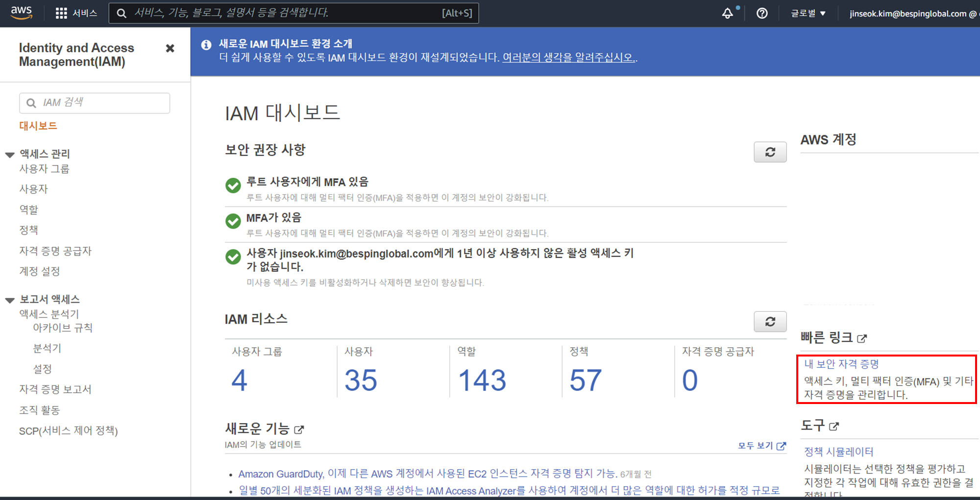
Task: Click the 자격 증명 공급자 count 0
Action: click(690, 381)
